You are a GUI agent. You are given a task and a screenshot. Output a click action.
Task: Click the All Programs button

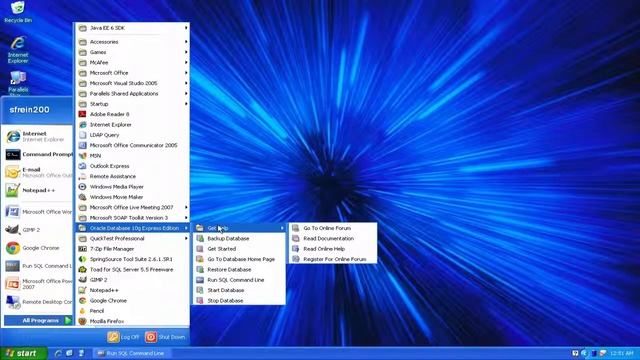pyautogui.click(x=38, y=320)
